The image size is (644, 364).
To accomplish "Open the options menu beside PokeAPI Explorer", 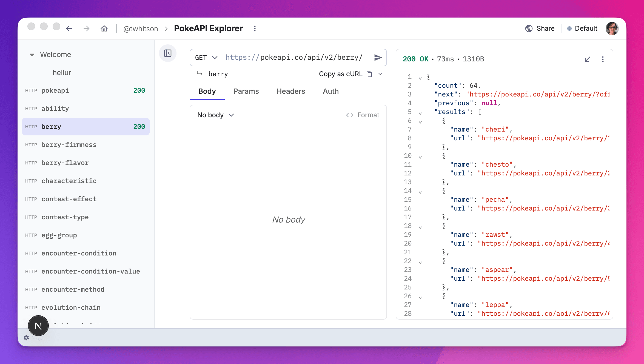I will [255, 29].
